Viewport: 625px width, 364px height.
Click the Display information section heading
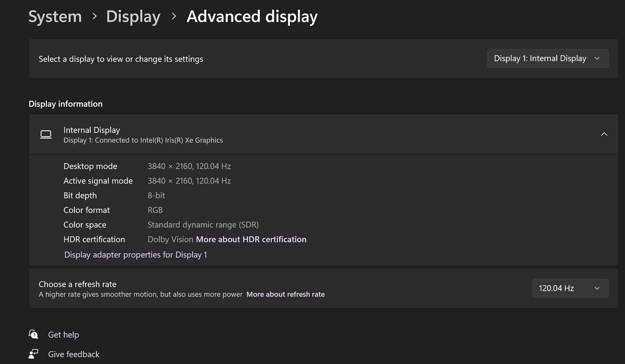click(x=65, y=104)
